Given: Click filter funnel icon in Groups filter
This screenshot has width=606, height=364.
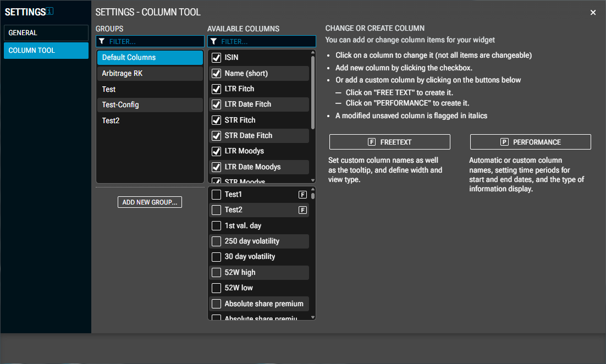Looking at the screenshot, I should click(x=102, y=41).
